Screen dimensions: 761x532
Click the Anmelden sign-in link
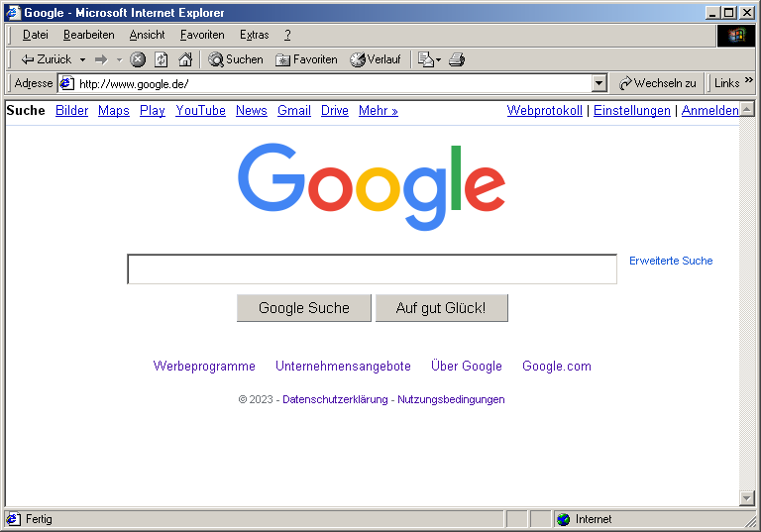tap(710, 111)
